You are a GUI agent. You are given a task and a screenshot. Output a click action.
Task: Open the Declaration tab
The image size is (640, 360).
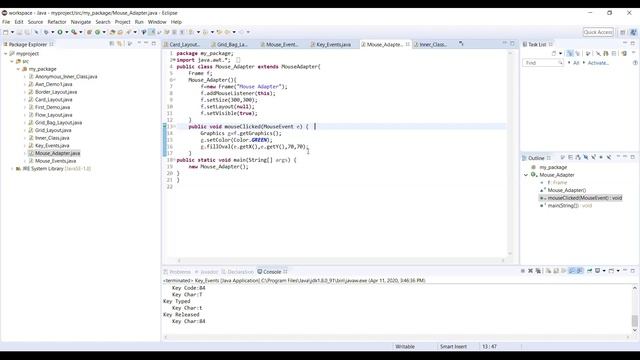pyautogui.click(x=238, y=272)
